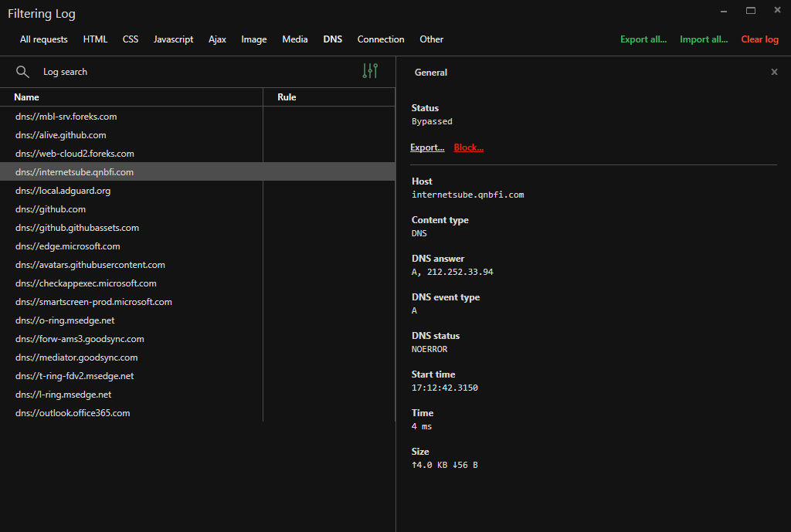This screenshot has width=791, height=532.
Task: Click the search magnifier icon
Action: click(x=22, y=71)
